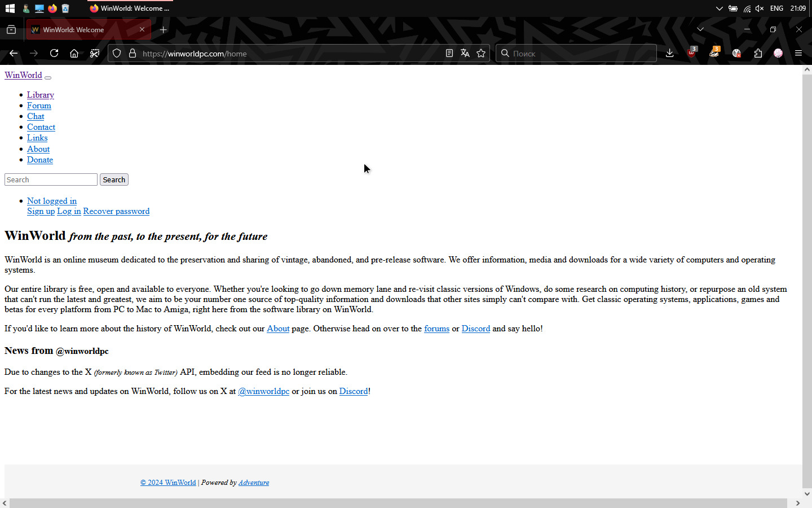Open the @winworldpc X profile link
The width and height of the screenshot is (812, 508).
tap(263, 391)
